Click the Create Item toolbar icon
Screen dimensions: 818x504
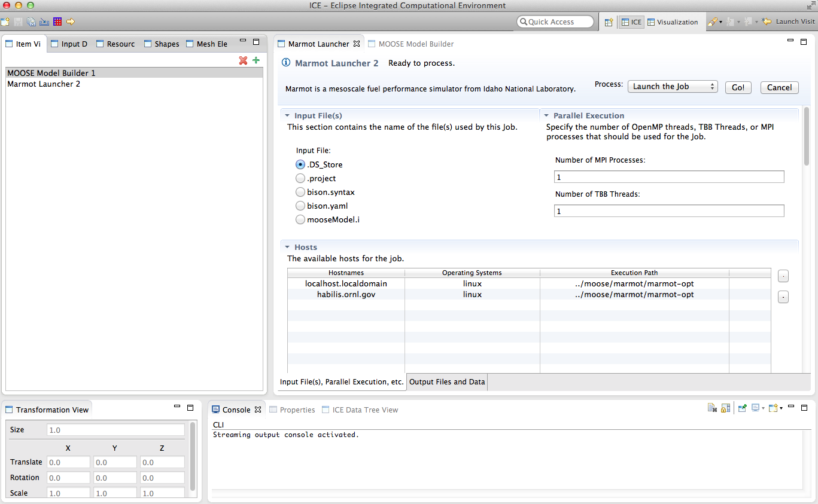click(x=5, y=22)
